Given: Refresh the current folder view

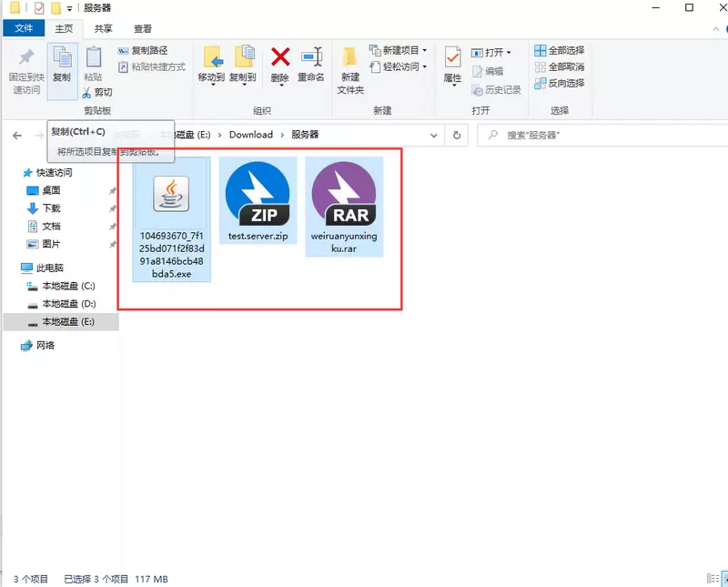Looking at the screenshot, I should [457, 135].
